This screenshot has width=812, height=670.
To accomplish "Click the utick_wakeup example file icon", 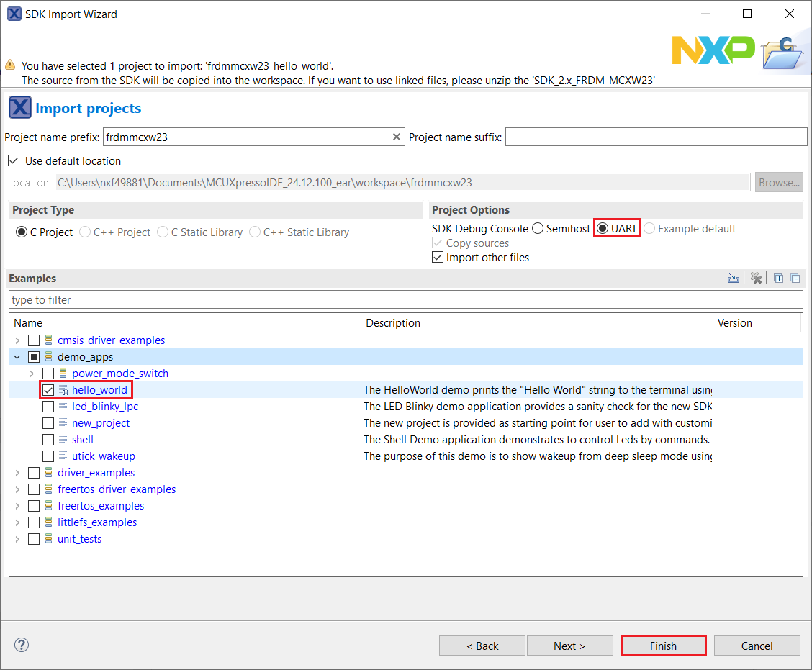I will point(63,456).
